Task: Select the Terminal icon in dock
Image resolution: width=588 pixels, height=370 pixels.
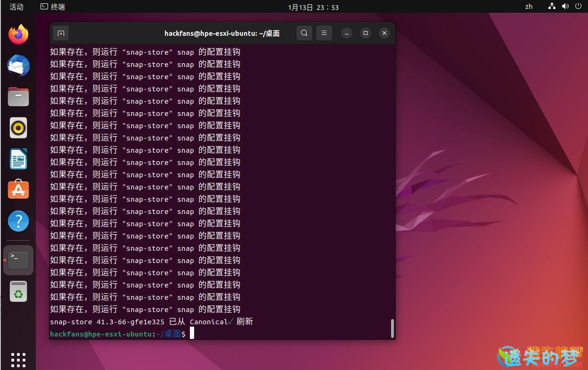Action: [x=18, y=260]
